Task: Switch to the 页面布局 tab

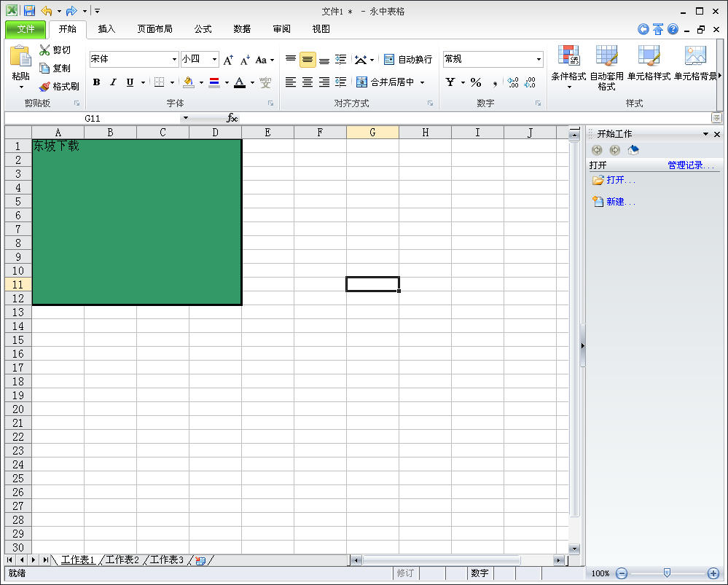Action: tap(154, 29)
